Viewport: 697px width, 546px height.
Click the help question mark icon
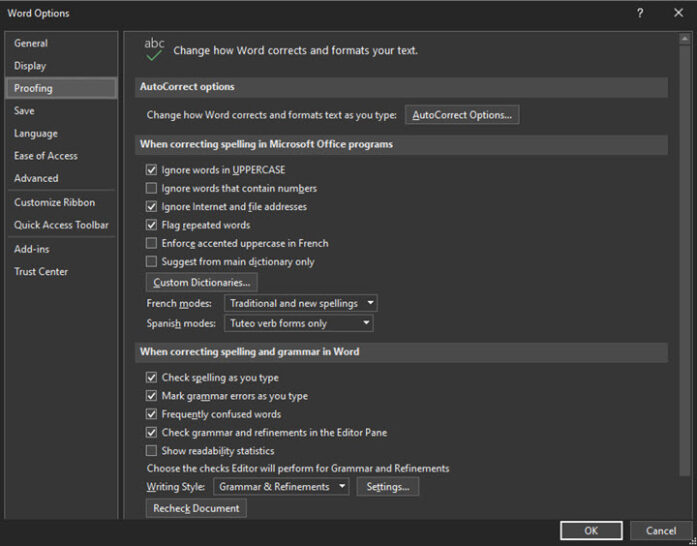[640, 13]
